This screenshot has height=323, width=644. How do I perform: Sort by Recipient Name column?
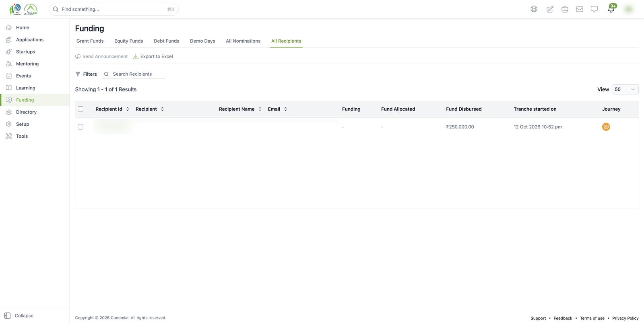click(260, 109)
